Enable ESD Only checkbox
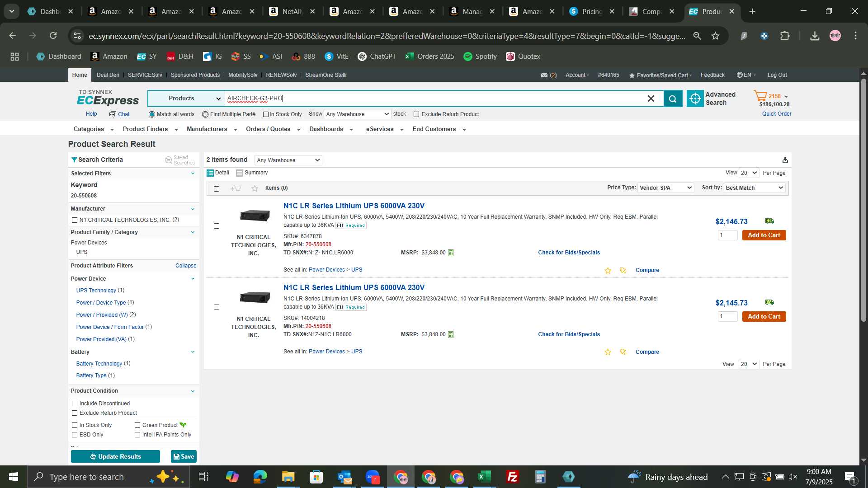This screenshot has height=488, width=868. pos(75,435)
